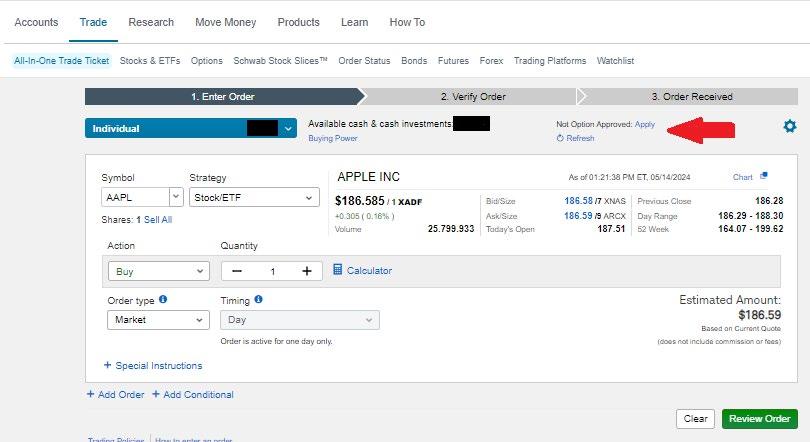Click the Previous Close value 186.28
The width and height of the screenshot is (810, 442).
point(769,201)
